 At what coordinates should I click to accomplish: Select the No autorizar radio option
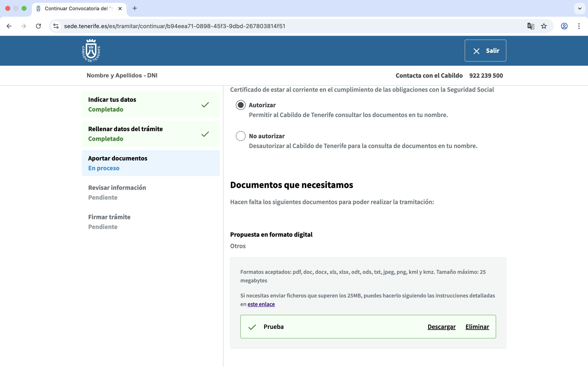(241, 136)
